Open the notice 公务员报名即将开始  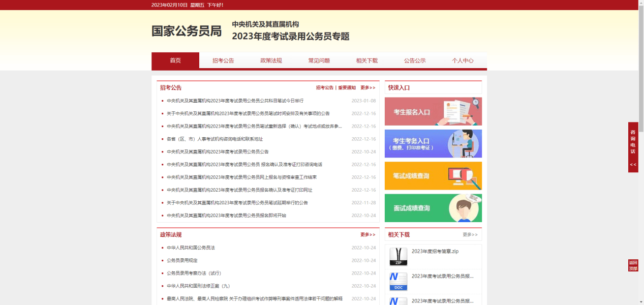[226, 215]
